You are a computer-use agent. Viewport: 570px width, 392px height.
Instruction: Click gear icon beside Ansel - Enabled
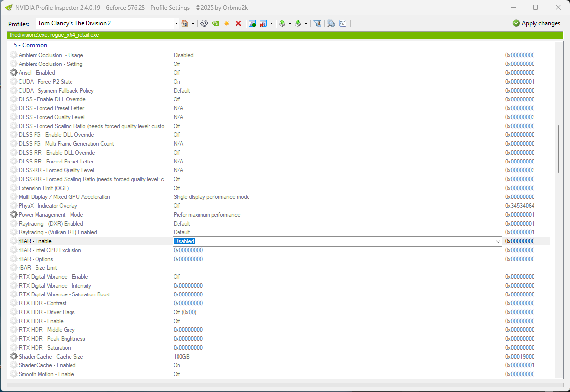(x=14, y=72)
